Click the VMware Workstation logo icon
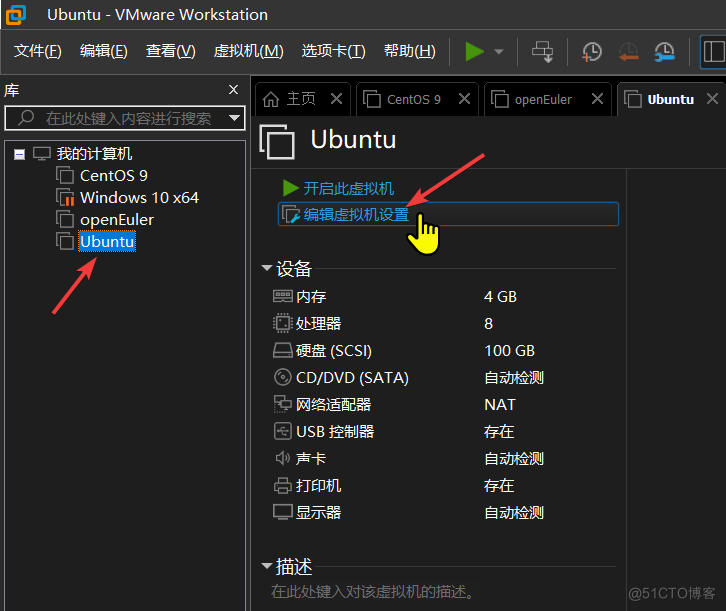 pos(16,14)
